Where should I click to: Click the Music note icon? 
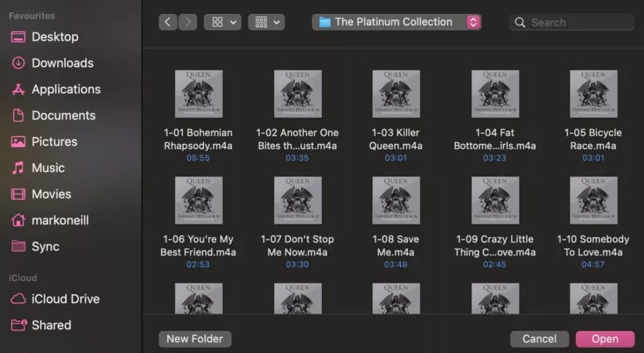click(18, 168)
